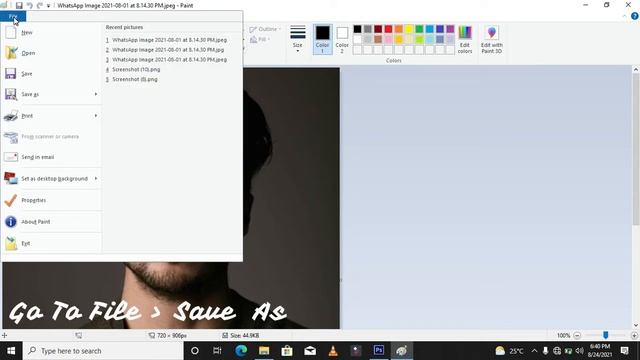The width and height of the screenshot is (640, 360).
Task: Collapse the ribbon with the chevron
Action: (x=624, y=16)
